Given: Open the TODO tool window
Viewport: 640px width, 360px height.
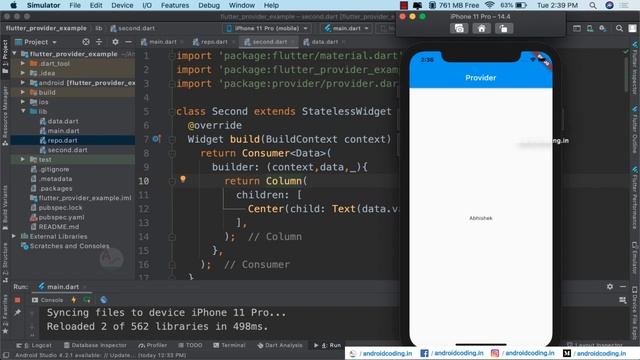Looking at the screenshot, I should (190, 345).
